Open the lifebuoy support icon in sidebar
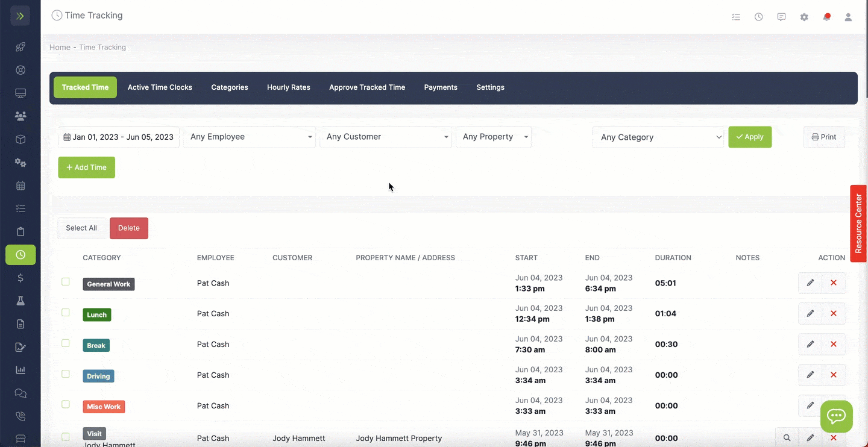868x447 pixels. coord(20,70)
